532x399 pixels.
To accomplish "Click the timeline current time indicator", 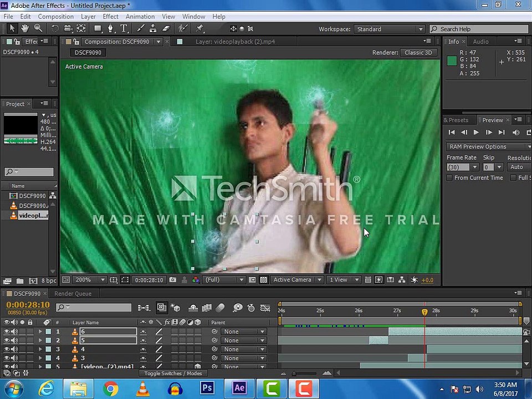I will coord(424,311).
